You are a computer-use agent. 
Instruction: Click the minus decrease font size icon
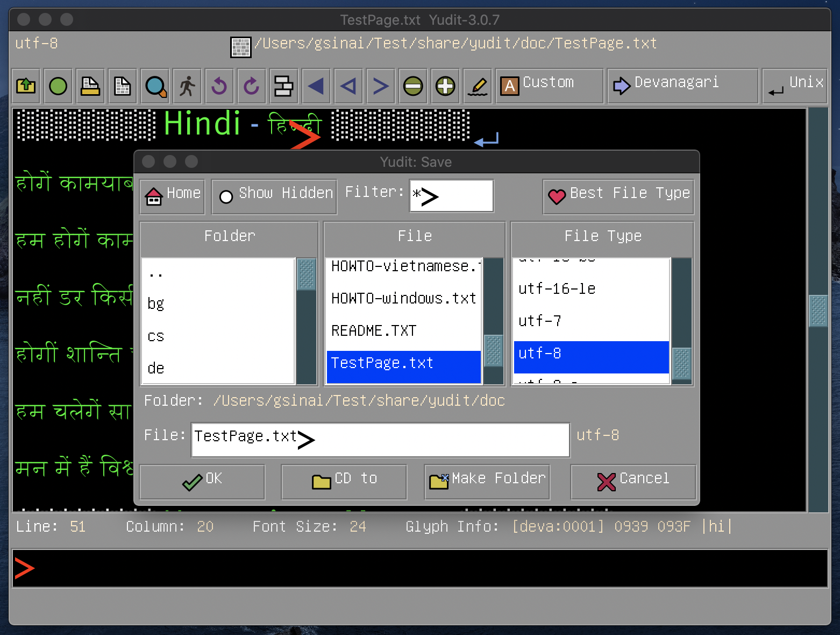pyautogui.click(x=413, y=86)
